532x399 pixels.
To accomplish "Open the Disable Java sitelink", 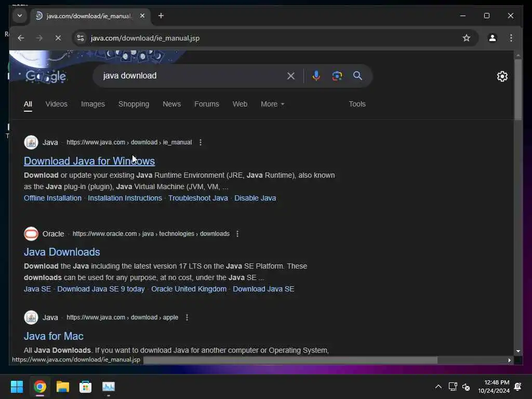I will point(255,198).
